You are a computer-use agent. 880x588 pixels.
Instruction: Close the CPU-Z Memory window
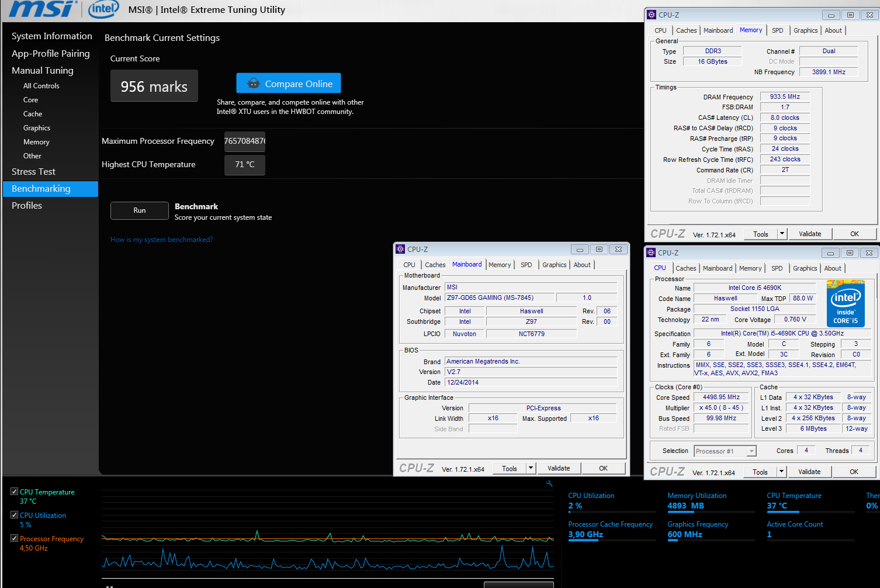click(x=869, y=15)
